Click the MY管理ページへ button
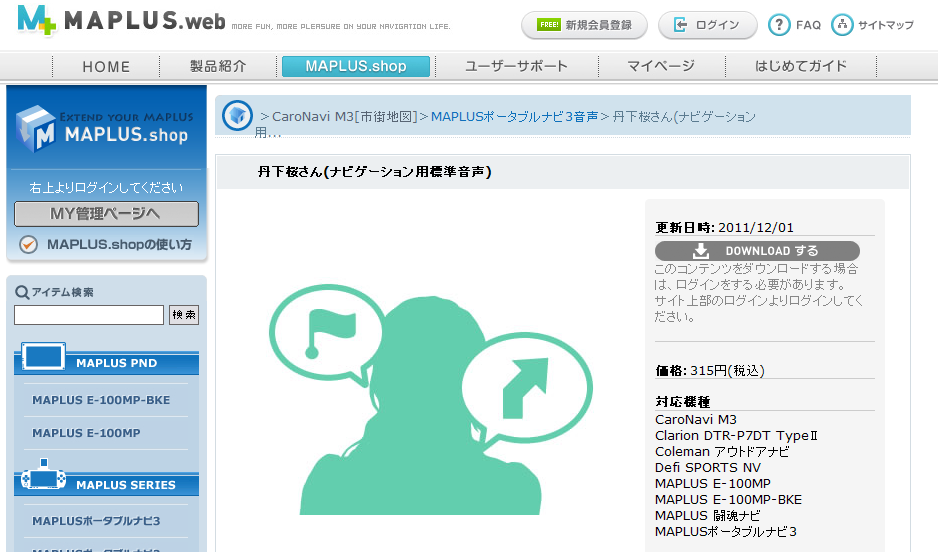Image resolution: width=938 pixels, height=552 pixels. point(106,214)
